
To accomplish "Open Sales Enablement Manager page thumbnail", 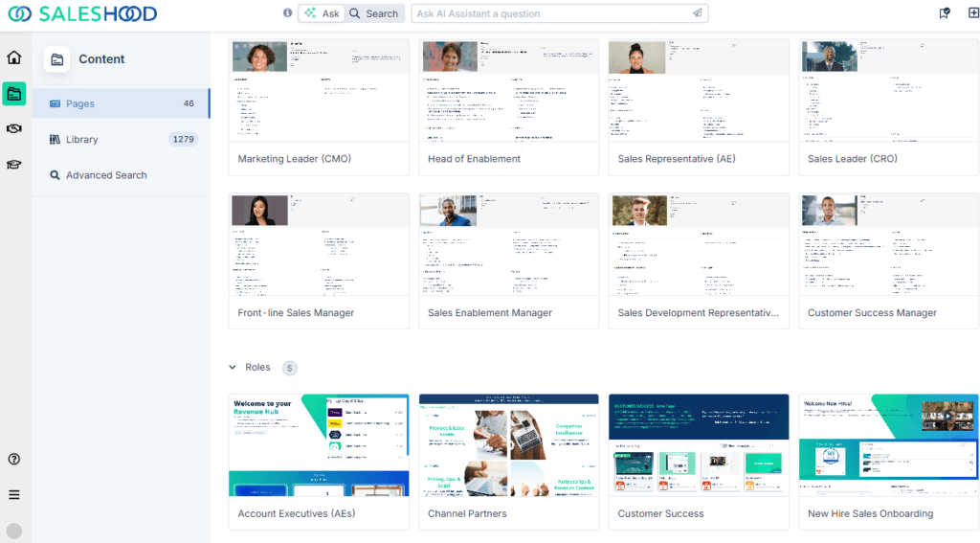I will tap(509, 244).
